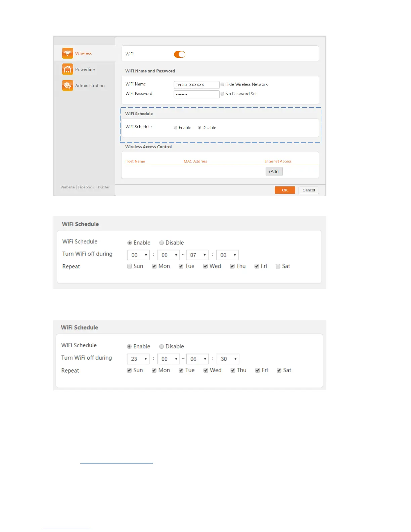This screenshot has height=532, width=411.
Task: Select Disable radio in the 00:00~07:00 schedule
Action: pyautogui.click(x=162, y=243)
